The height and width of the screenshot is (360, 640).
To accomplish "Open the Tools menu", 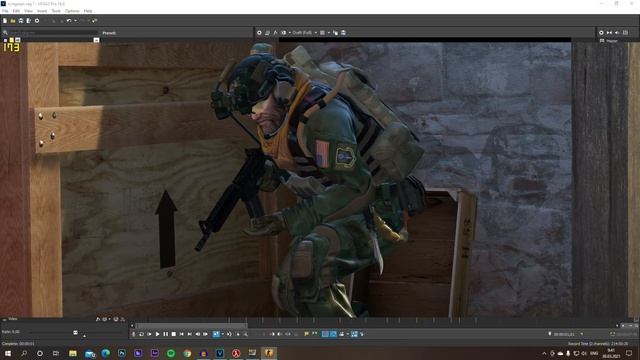I will pos(56,11).
